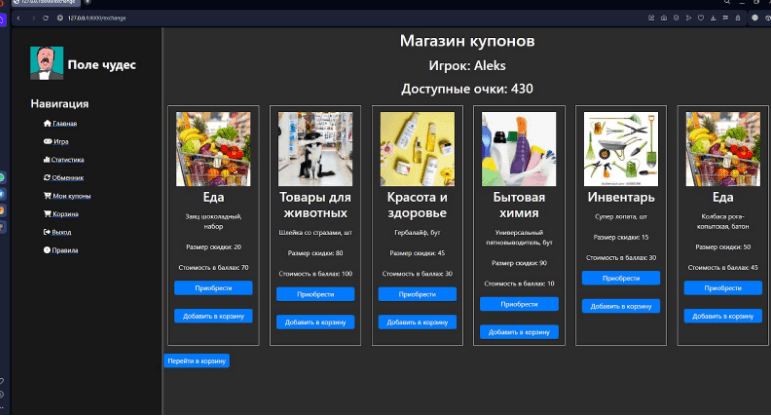Select the 127.0.0.1 exchange browser tab
Viewport: 771px width, 417px height.
click(x=48, y=2)
